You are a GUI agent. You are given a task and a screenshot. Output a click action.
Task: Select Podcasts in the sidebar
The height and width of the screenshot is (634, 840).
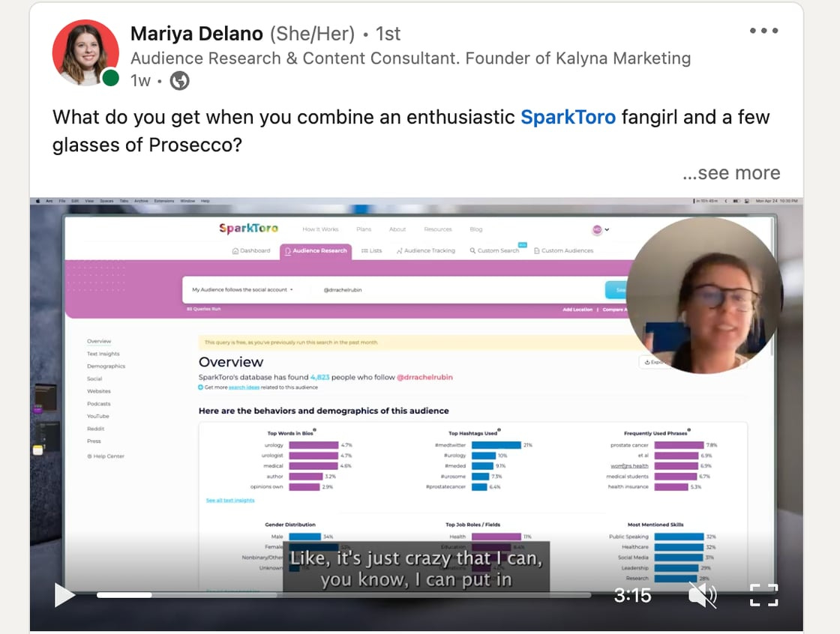coord(98,404)
